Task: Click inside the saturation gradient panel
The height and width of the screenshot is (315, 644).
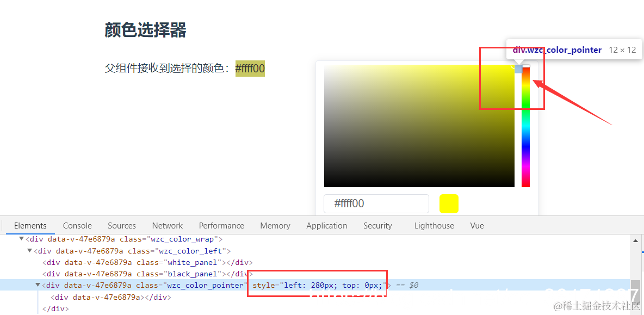Action: pyautogui.click(x=419, y=126)
